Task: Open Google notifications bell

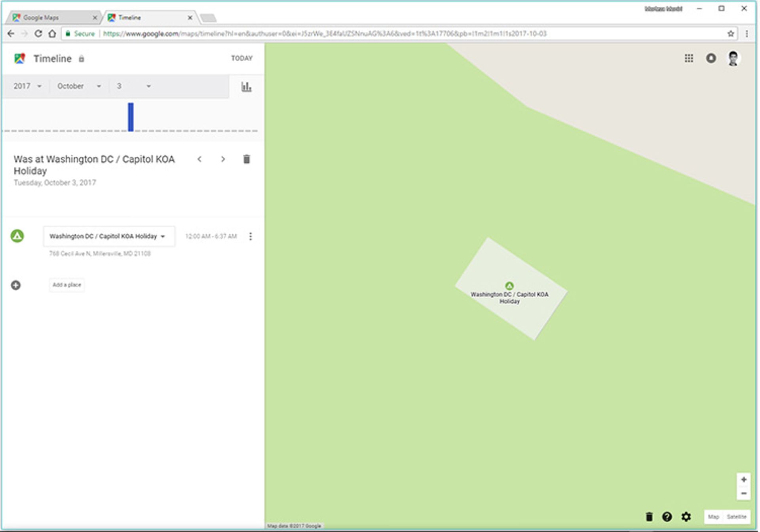Action: tap(711, 58)
